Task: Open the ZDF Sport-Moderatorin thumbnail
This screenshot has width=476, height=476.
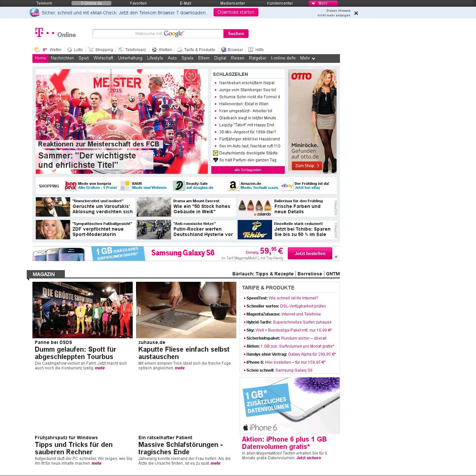Action: point(53,230)
